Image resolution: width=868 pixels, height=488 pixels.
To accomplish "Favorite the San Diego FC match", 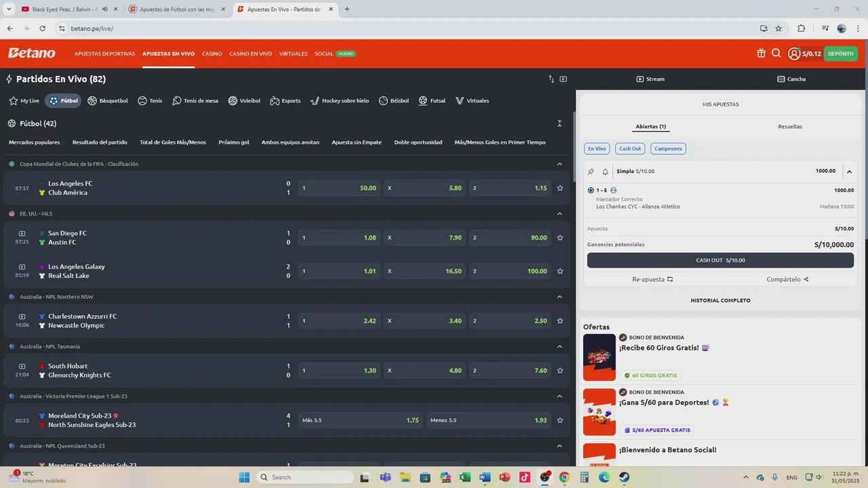I will (560, 238).
